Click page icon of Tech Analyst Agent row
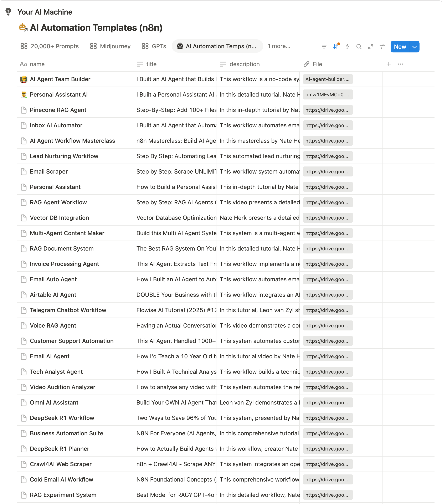442x504 pixels. [24, 372]
